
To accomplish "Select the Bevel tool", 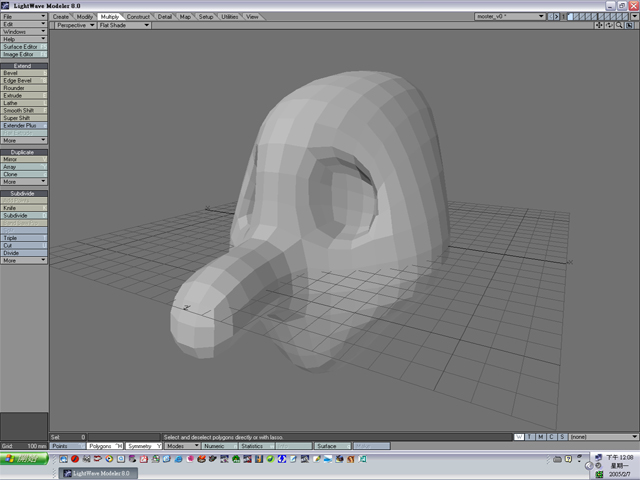I will pyautogui.click(x=24, y=73).
